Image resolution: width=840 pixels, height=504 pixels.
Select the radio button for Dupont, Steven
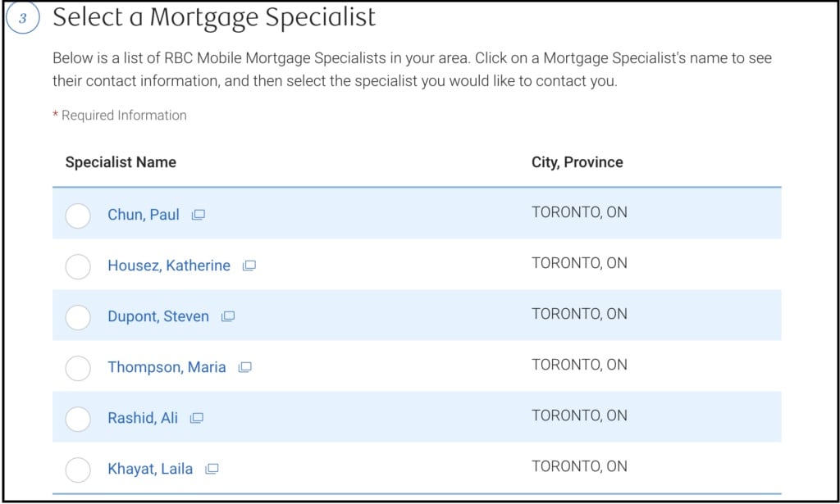coord(78,317)
